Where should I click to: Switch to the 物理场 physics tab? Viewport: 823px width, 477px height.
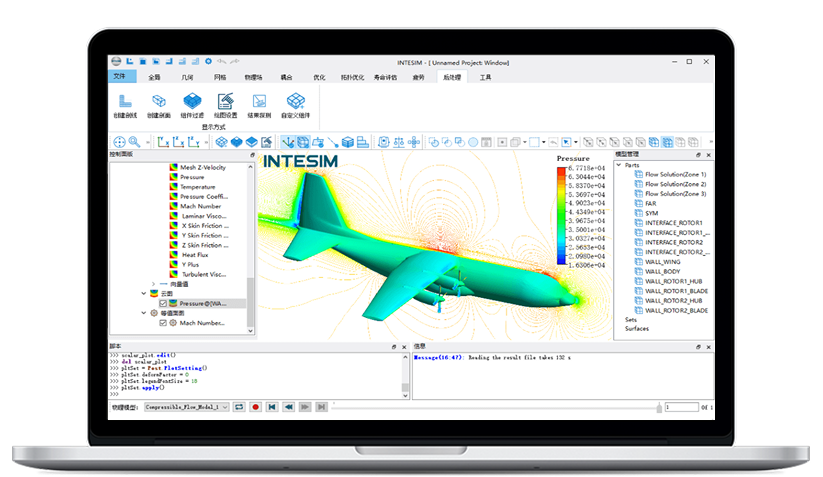pyautogui.click(x=253, y=77)
